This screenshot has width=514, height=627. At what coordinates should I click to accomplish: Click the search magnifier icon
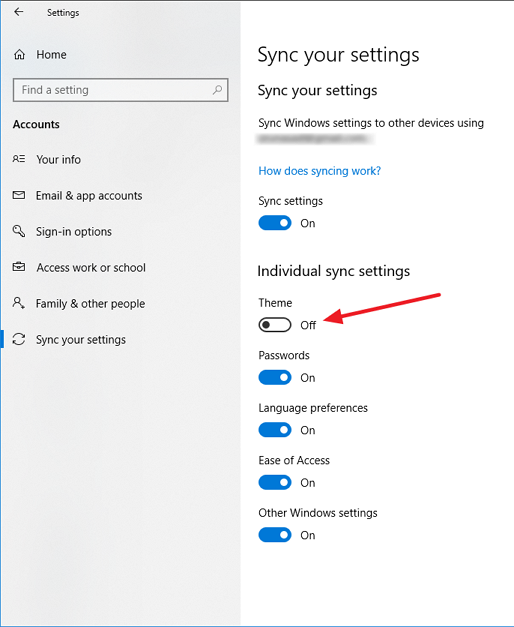217,90
